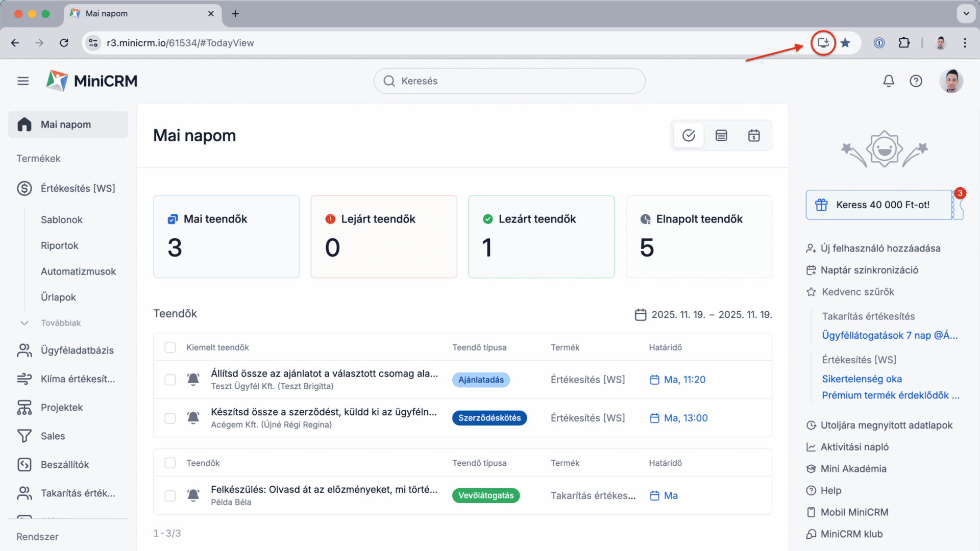
Task: Click the Keresés search field
Action: 509,81
